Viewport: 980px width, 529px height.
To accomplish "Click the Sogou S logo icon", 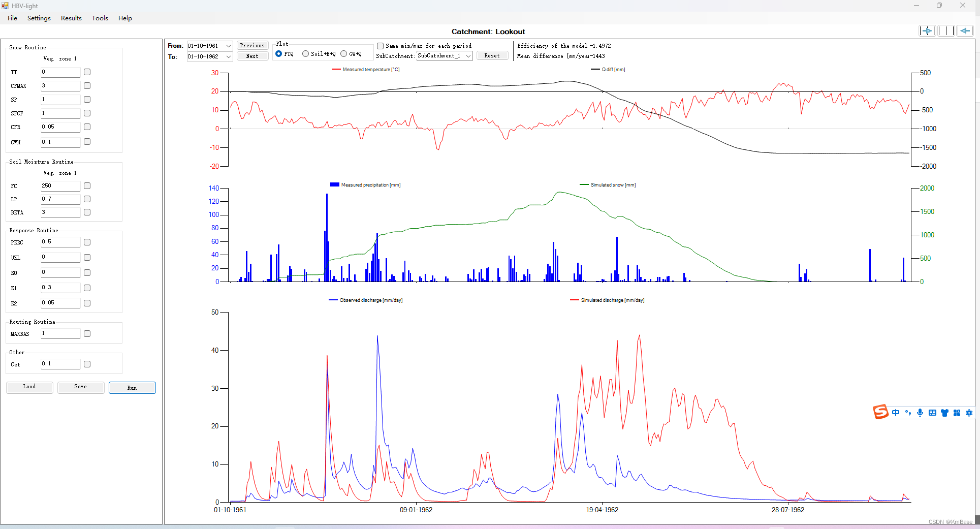I will click(880, 412).
